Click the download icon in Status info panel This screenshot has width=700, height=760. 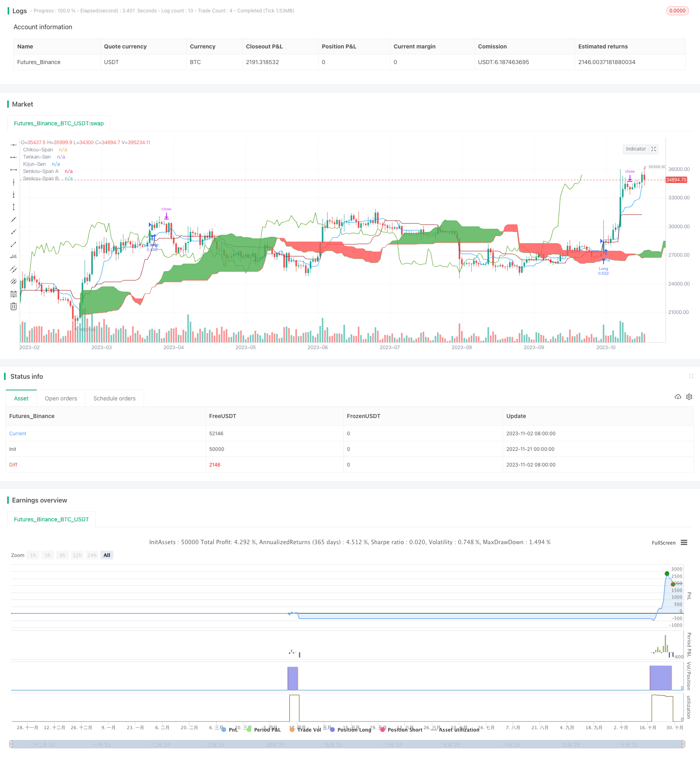[678, 397]
